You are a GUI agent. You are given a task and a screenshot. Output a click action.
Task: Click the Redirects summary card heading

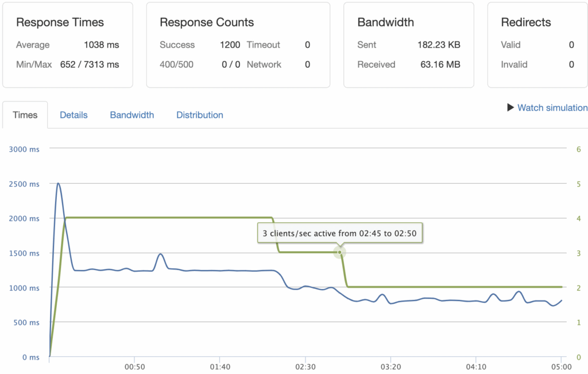526,22
